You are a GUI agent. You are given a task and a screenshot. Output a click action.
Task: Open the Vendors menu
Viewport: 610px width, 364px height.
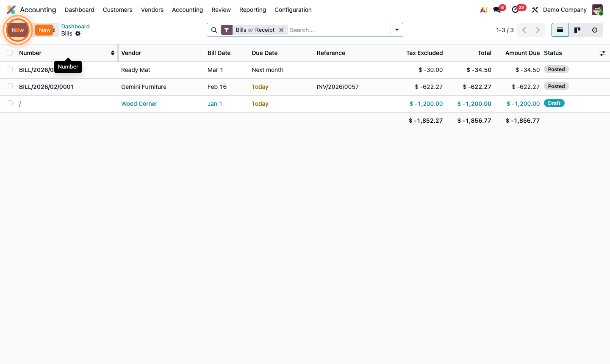point(152,9)
